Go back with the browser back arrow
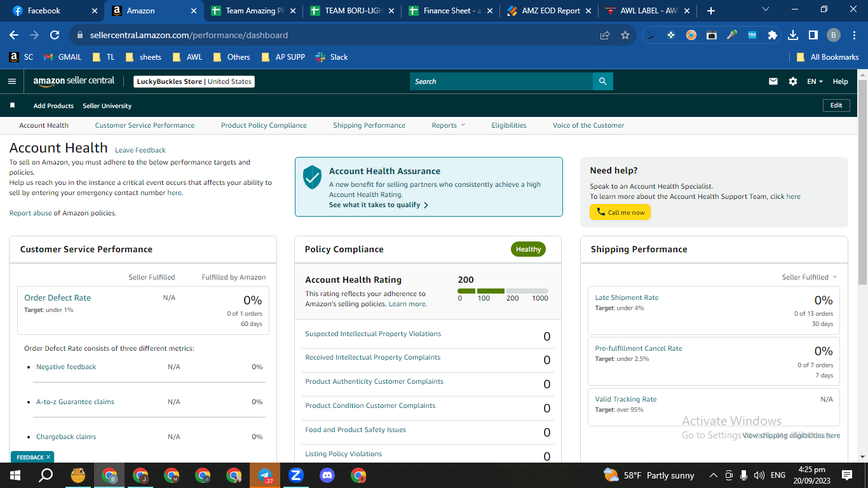 14,35
